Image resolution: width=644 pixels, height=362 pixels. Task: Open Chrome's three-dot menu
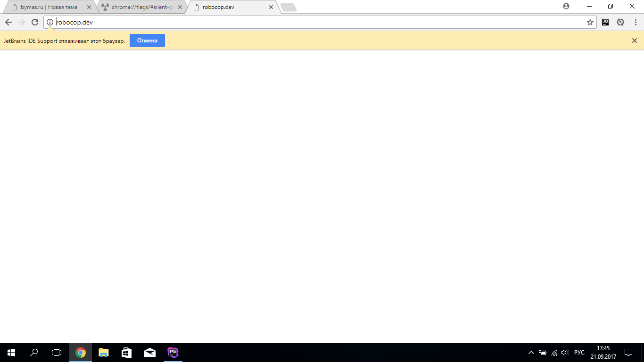(x=634, y=22)
